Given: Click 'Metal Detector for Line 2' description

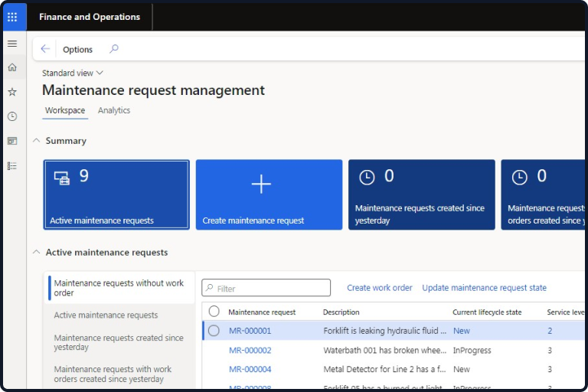Looking at the screenshot, I should pyautogui.click(x=385, y=370).
